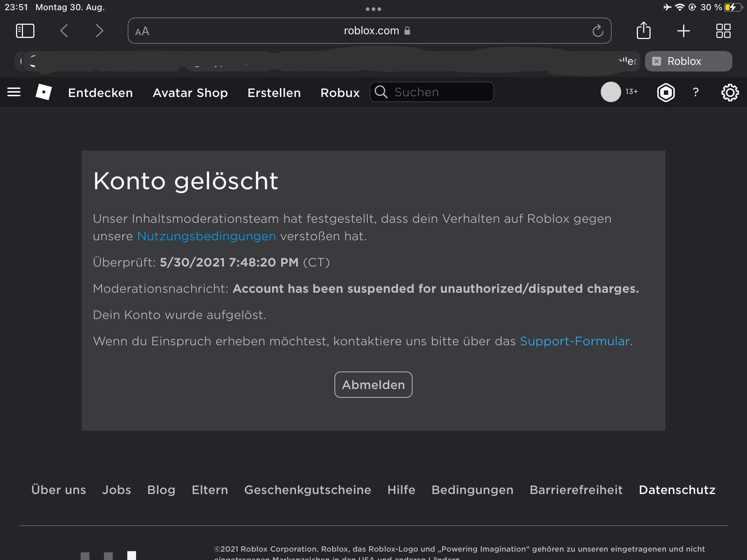This screenshot has width=747, height=560.
Task: Close the Roblox tab
Action: 657,61
